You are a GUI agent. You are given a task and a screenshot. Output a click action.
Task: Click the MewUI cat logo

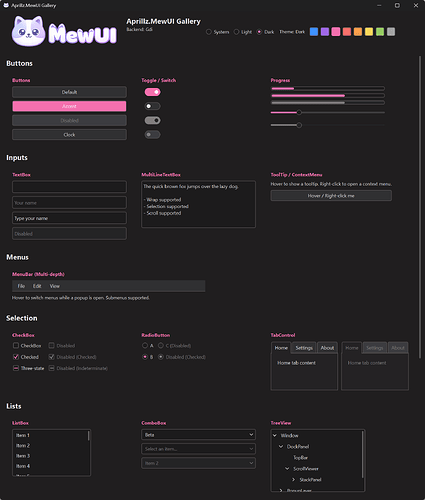64,31
